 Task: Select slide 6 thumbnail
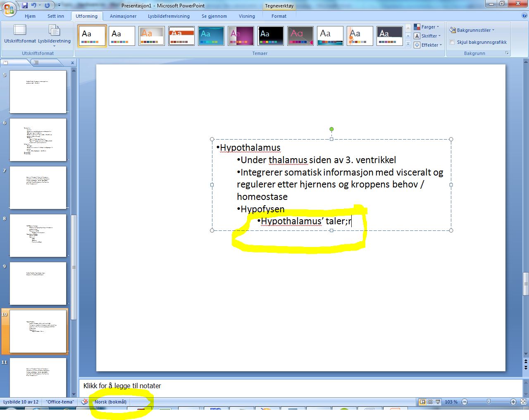38,140
